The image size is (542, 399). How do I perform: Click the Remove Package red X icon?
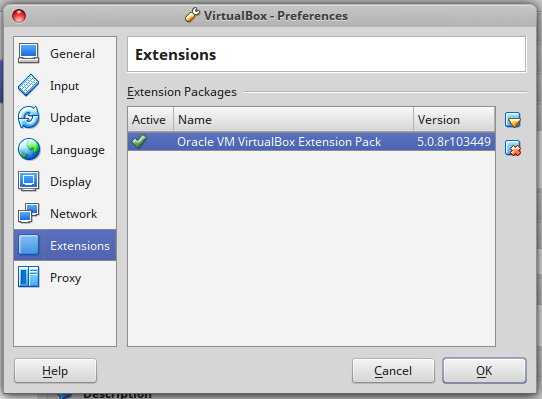point(513,148)
